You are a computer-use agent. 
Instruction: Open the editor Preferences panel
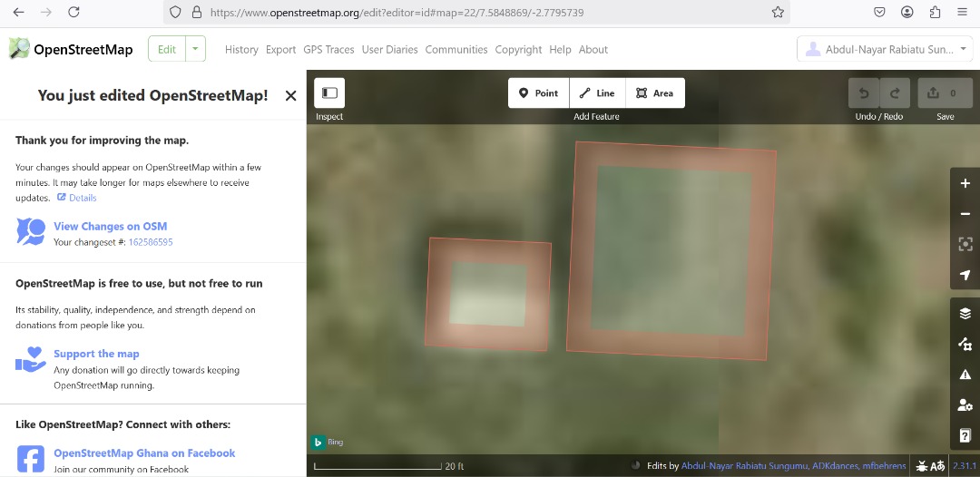tap(965, 404)
